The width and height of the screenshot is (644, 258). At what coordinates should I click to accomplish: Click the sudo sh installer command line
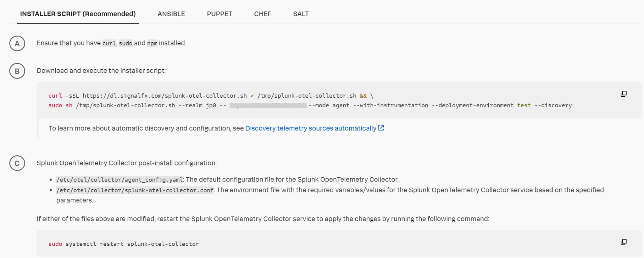click(x=310, y=105)
